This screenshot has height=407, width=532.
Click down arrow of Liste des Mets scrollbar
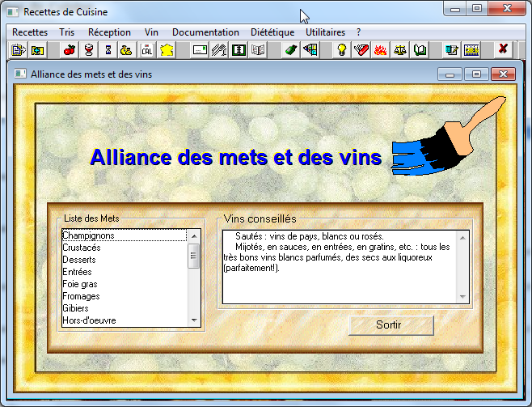[x=194, y=320]
